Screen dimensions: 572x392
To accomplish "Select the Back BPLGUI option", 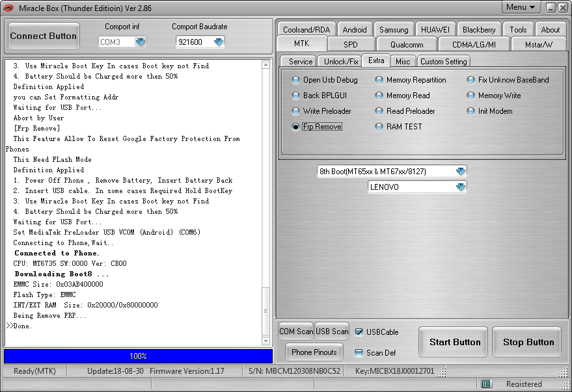I will (320, 96).
